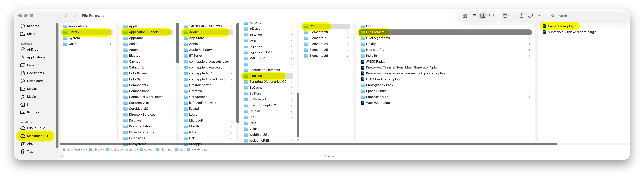Switch to icon view in toolbar
The width and height of the screenshot is (644, 178).
465,16
